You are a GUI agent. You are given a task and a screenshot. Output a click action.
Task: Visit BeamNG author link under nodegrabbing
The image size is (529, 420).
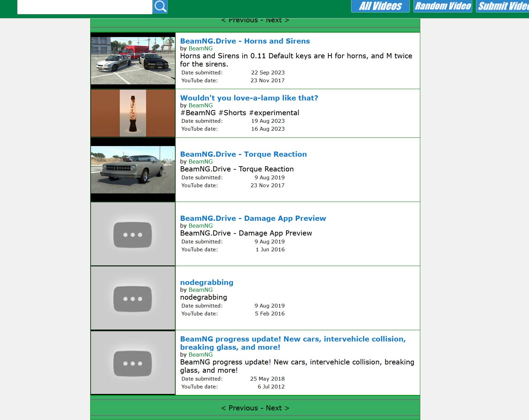pos(201,290)
